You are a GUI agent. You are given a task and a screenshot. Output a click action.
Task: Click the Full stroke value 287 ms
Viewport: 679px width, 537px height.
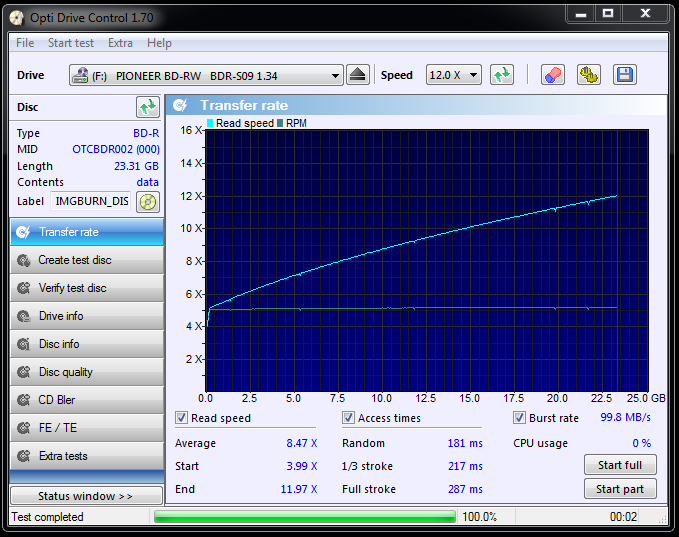(x=466, y=489)
